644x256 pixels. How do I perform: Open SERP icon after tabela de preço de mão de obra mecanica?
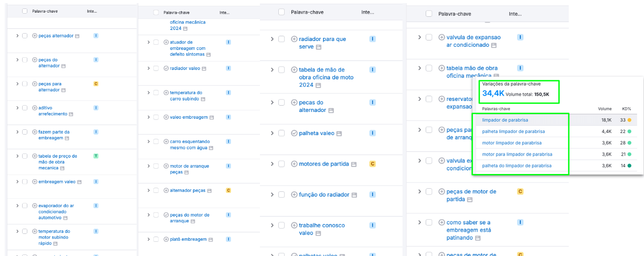(63, 169)
